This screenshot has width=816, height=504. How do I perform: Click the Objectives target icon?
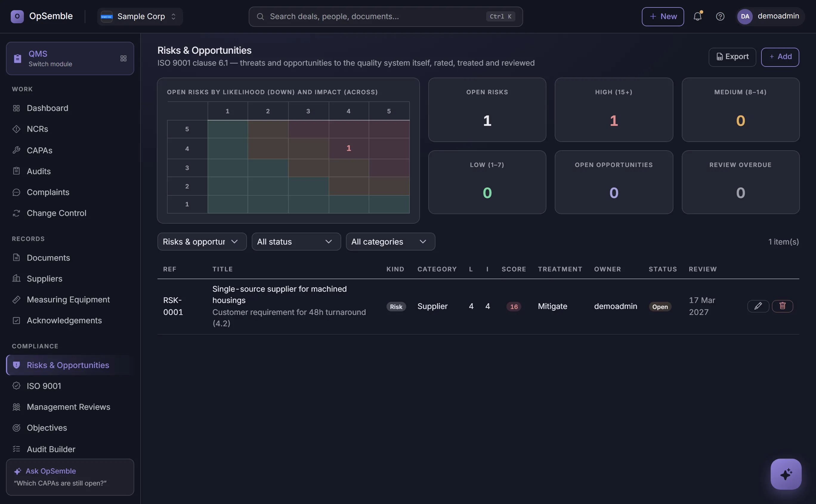tap(16, 428)
